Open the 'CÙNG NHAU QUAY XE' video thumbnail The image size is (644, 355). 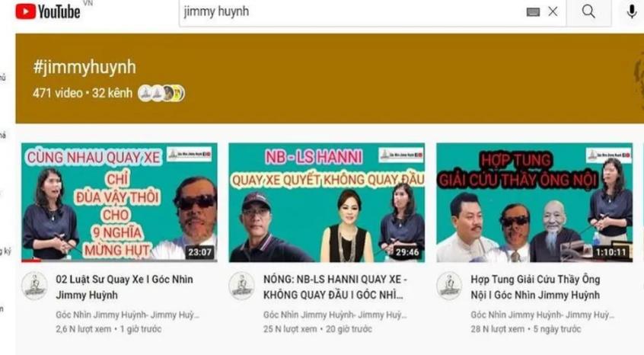pos(119,202)
